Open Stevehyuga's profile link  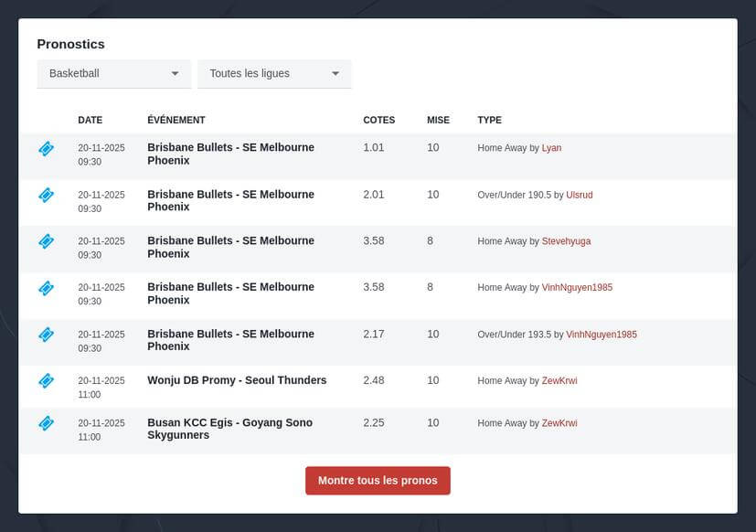click(x=566, y=241)
